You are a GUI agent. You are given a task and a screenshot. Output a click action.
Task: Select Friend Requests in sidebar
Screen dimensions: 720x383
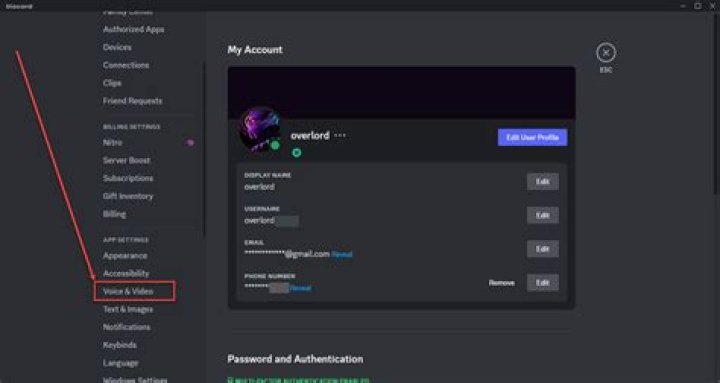(132, 101)
